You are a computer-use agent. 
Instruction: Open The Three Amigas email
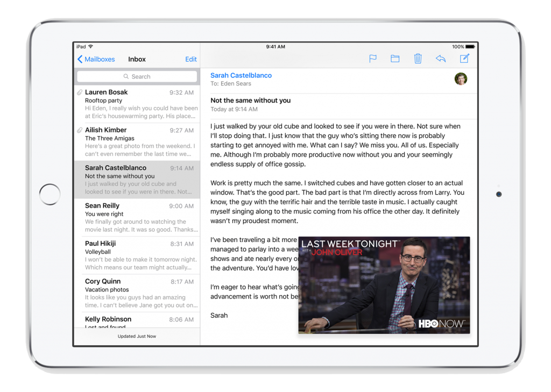[140, 141]
